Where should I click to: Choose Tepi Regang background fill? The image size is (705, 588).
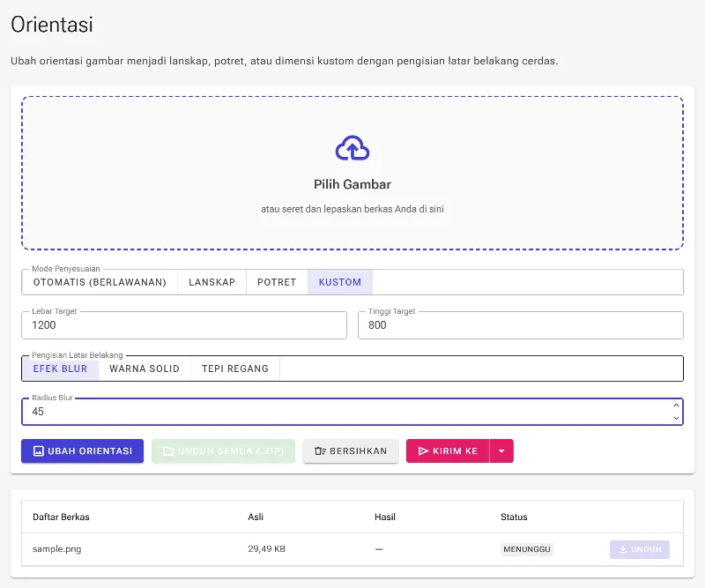pyautogui.click(x=235, y=368)
